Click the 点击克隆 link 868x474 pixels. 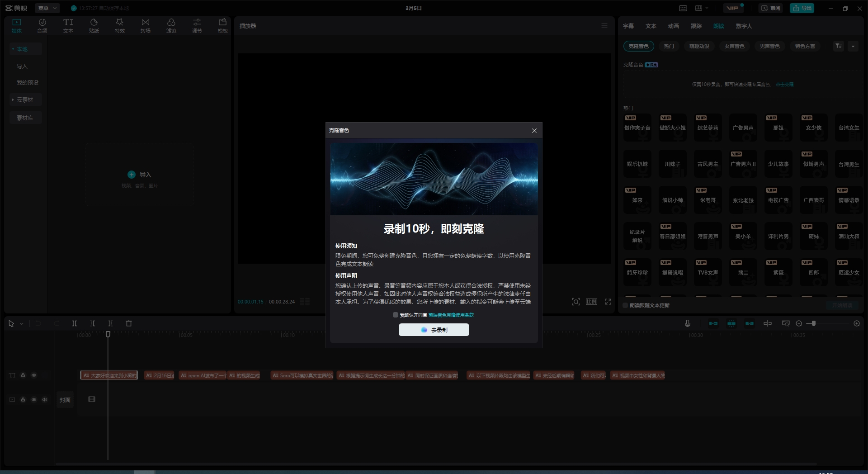tap(785, 84)
